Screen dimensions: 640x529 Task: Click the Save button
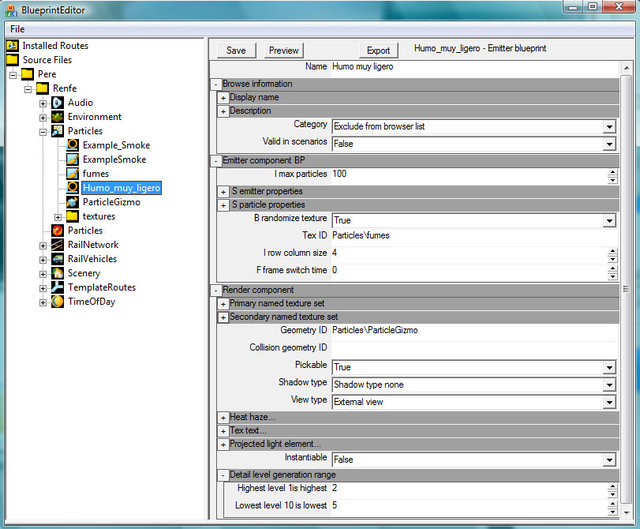point(236,50)
